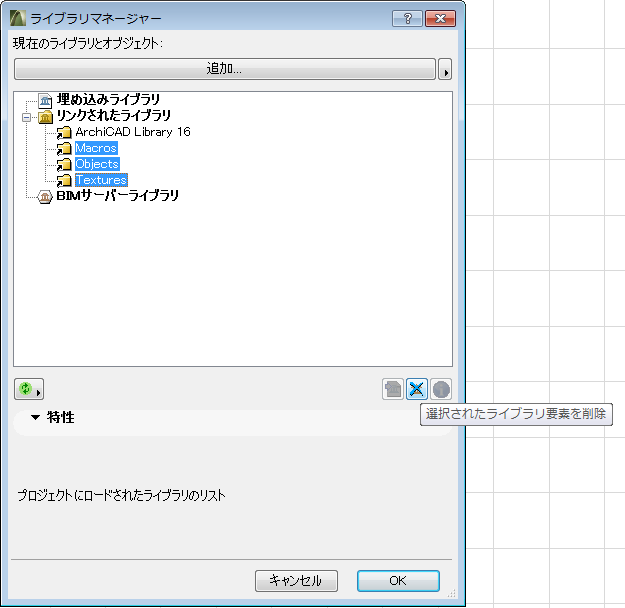Click the BIM server library icon

pos(45,197)
